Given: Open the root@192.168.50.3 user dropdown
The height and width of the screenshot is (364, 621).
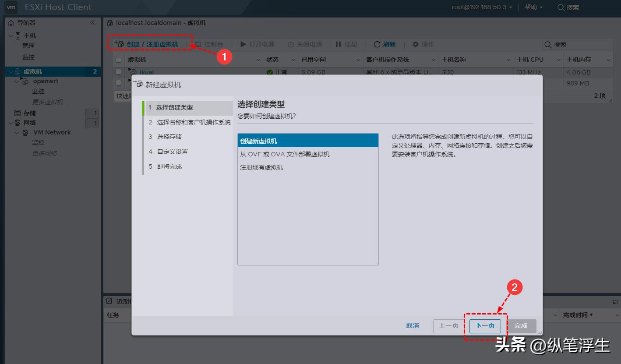Looking at the screenshot, I should point(481,7).
